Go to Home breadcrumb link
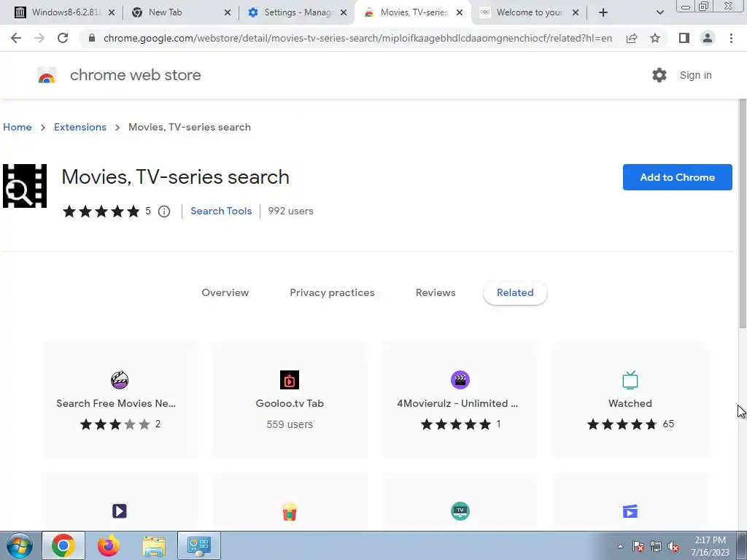The height and width of the screenshot is (560, 747). click(x=18, y=127)
